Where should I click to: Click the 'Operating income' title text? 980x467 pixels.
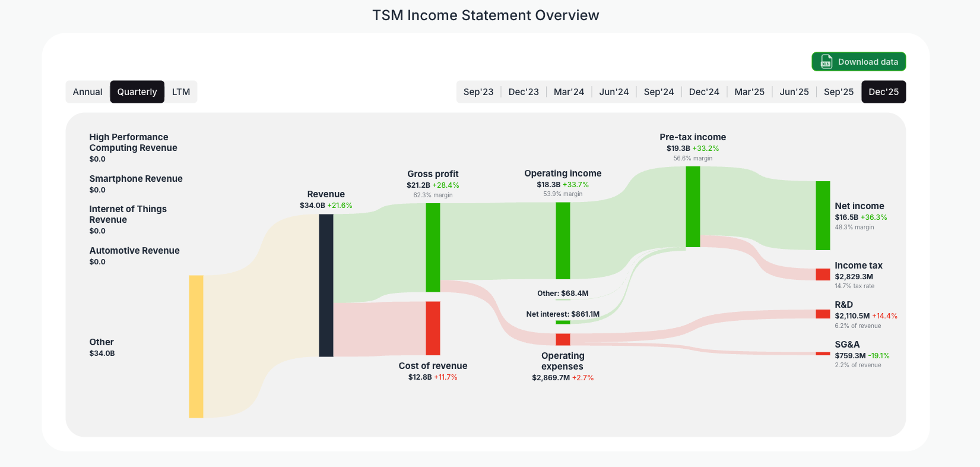[563, 173]
